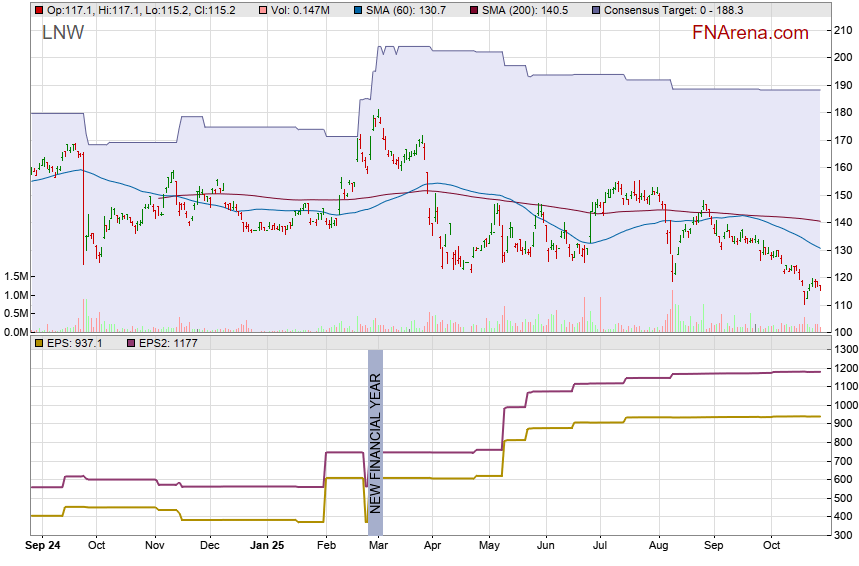
Task: Click the LNW ticker symbol label
Action: pyautogui.click(x=63, y=33)
